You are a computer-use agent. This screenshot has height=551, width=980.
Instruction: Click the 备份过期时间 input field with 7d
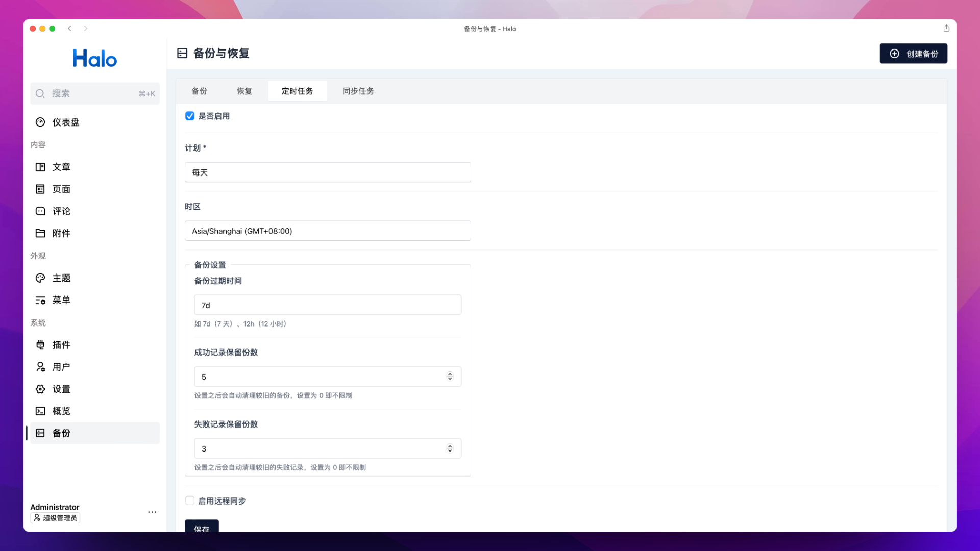328,305
